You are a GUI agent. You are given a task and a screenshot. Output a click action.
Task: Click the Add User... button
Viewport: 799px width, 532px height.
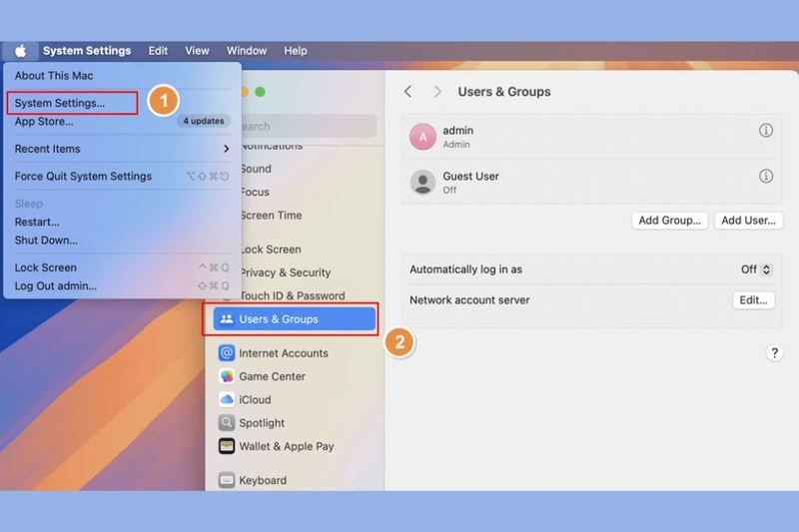tap(748, 221)
